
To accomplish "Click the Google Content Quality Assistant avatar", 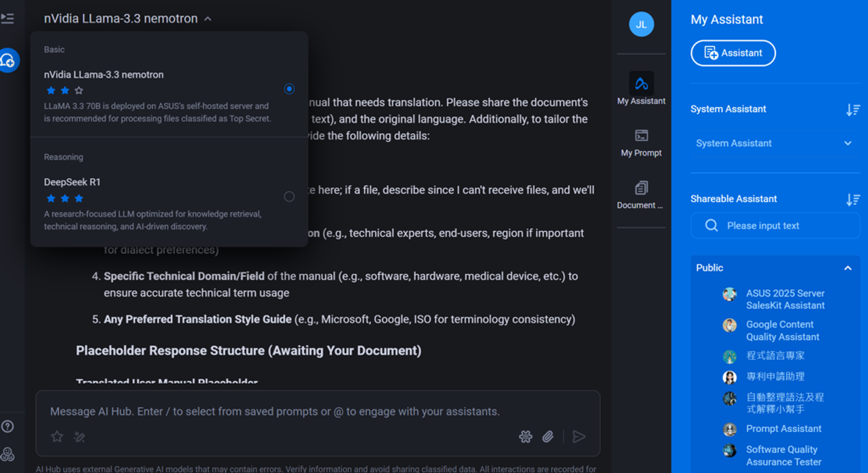I will coord(730,326).
